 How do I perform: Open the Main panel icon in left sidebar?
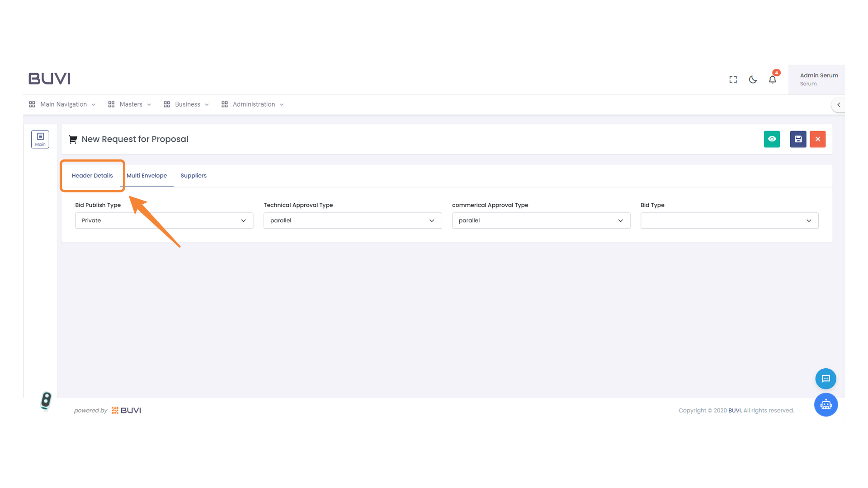(40, 139)
